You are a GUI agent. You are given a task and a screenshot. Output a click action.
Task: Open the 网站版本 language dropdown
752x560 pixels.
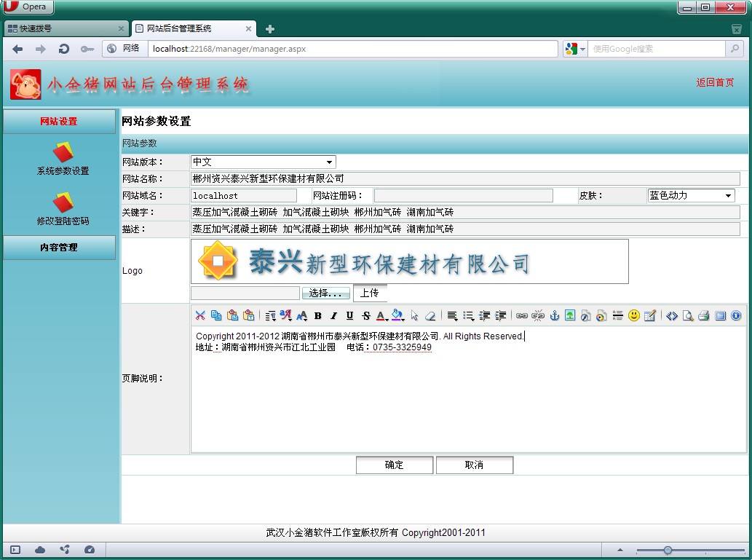(264, 162)
